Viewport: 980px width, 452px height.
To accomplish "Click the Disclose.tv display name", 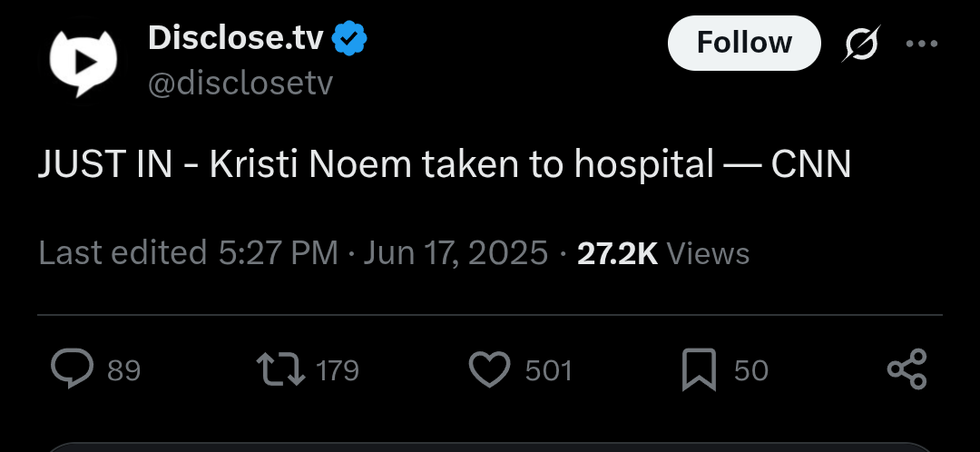I will pyautogui.click(x=236, y=38).
